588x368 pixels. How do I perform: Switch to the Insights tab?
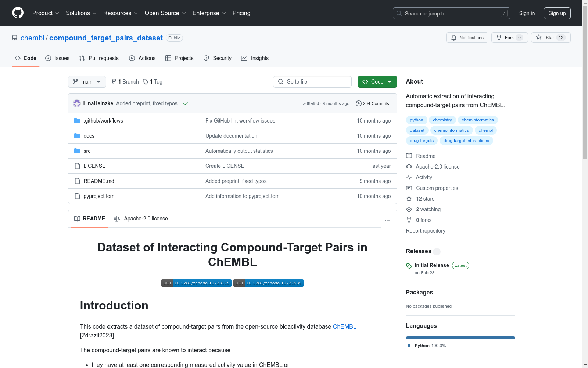(x=255, y=58)
